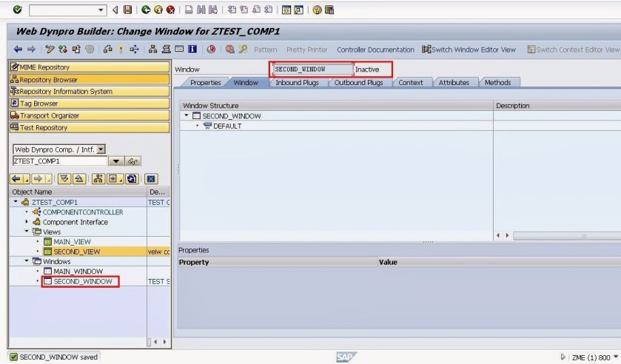Click the Display object list hierarchy icon
This screenshot has width=621, height=364.
click(x=153, y=49)
